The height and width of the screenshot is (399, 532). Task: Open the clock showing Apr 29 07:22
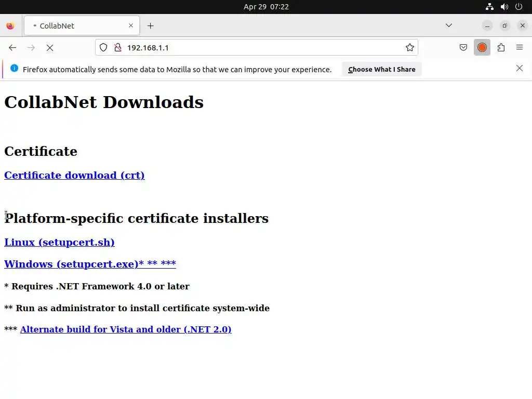coord(266,7)
